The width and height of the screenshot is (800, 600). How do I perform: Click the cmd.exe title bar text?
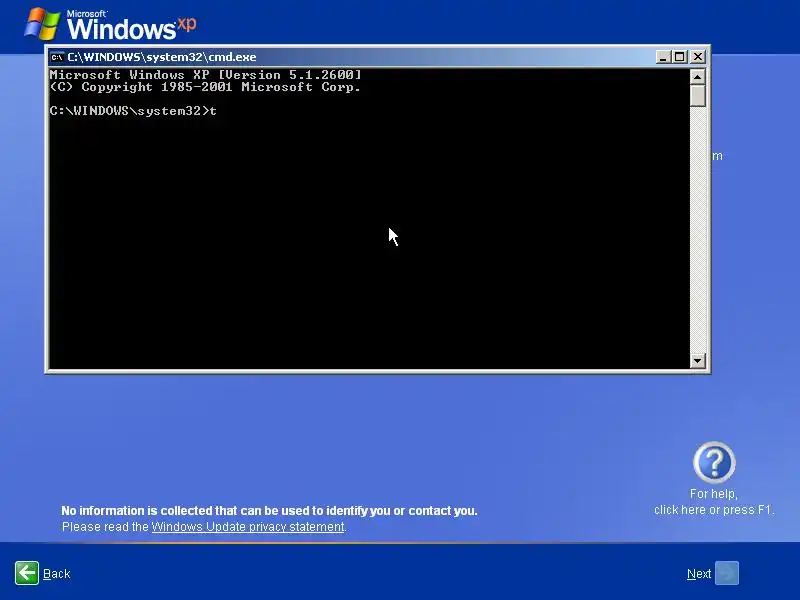162,57
